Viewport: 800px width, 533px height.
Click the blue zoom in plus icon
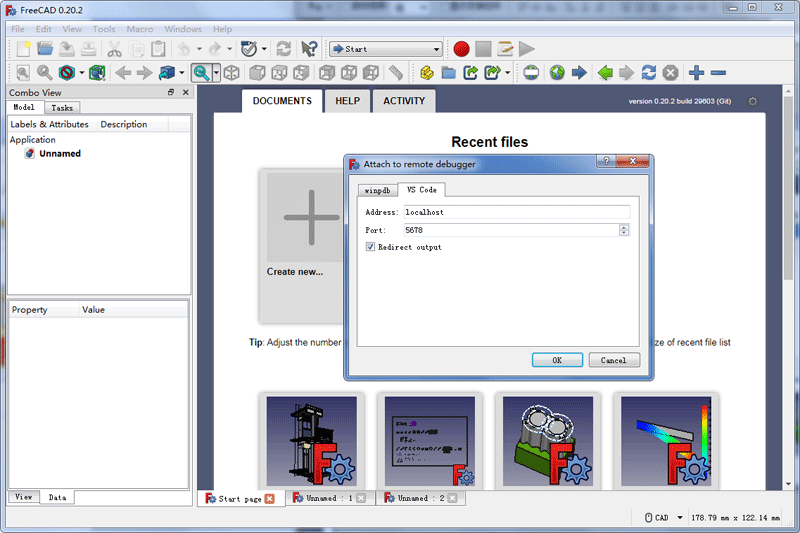697,73
